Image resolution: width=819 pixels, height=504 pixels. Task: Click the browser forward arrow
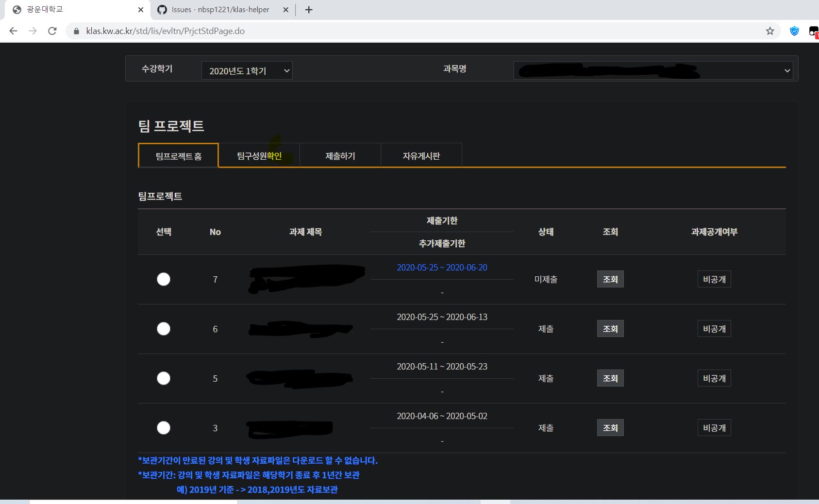coord(32,31)
